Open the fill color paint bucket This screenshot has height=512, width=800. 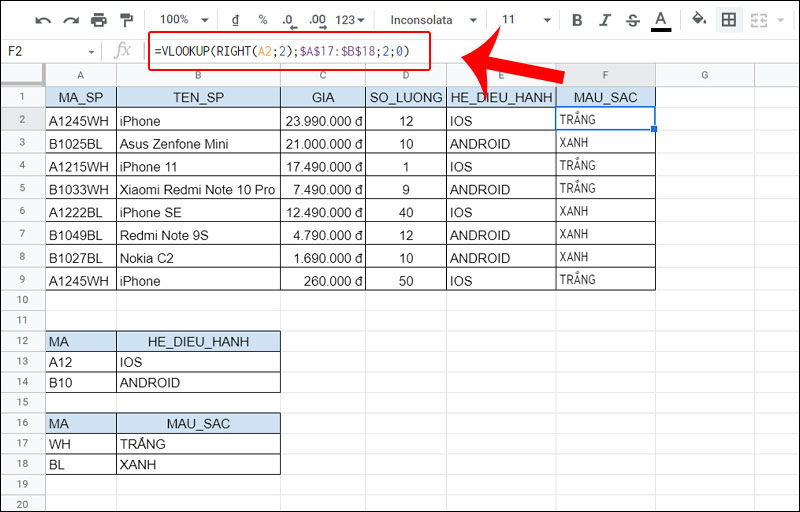pyautogui.click(x=699, y=20)
